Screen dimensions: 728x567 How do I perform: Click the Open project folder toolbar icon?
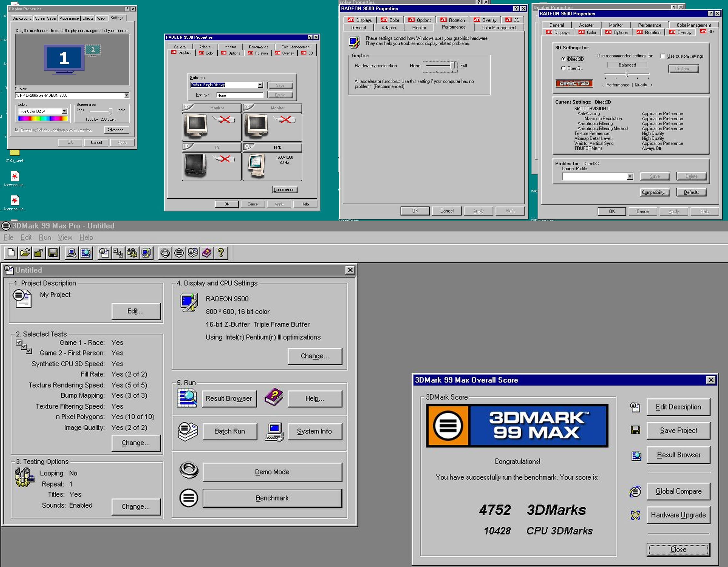25,253
